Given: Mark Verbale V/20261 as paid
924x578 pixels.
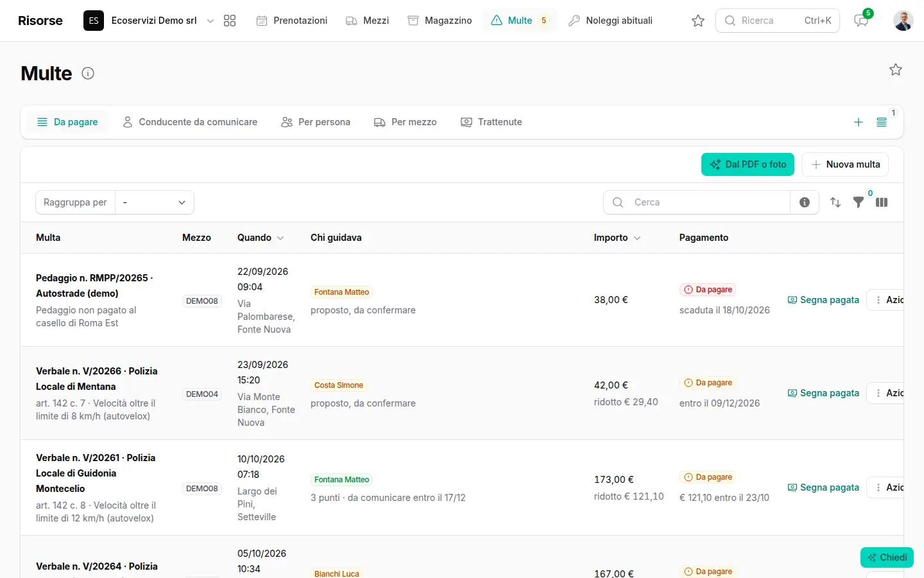Looking at the screenshot, I should [x=823, y=487].
